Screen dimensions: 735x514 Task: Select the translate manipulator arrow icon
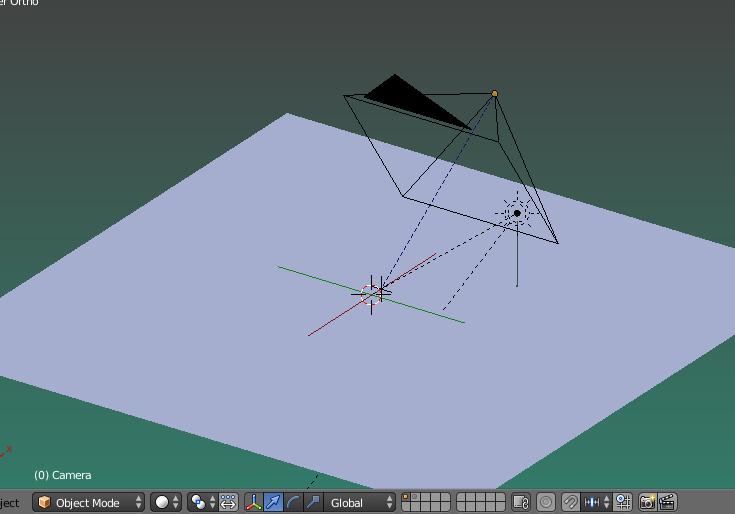(274, 502)
